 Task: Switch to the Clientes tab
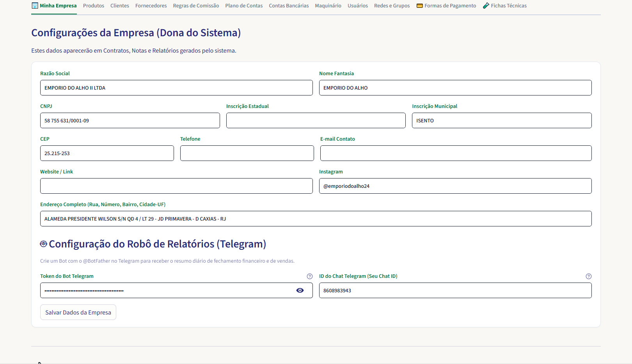tap(120, 6)
